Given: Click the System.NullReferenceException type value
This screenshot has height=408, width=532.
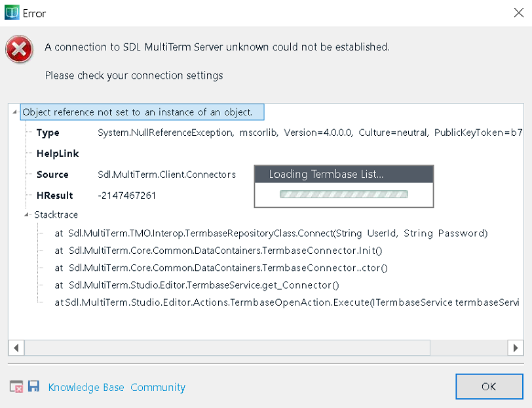Looking at the screenshot, I should (310, 133).
